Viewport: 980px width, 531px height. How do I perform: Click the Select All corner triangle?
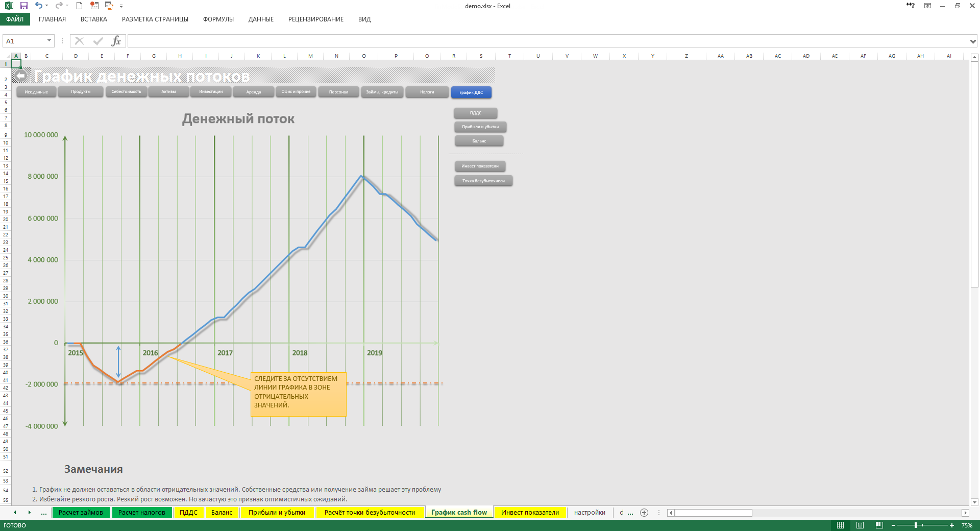pyautogui.click(x=7, y=56)
